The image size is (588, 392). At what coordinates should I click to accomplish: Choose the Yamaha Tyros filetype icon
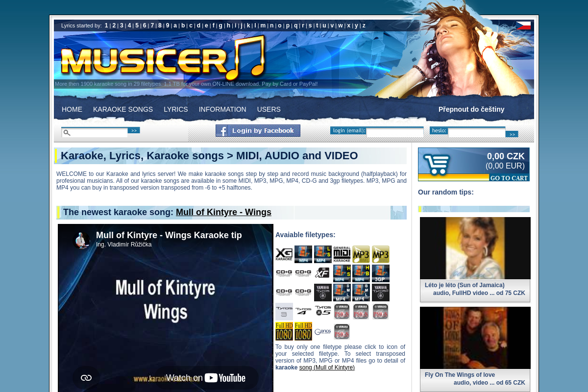pos(323,293)
